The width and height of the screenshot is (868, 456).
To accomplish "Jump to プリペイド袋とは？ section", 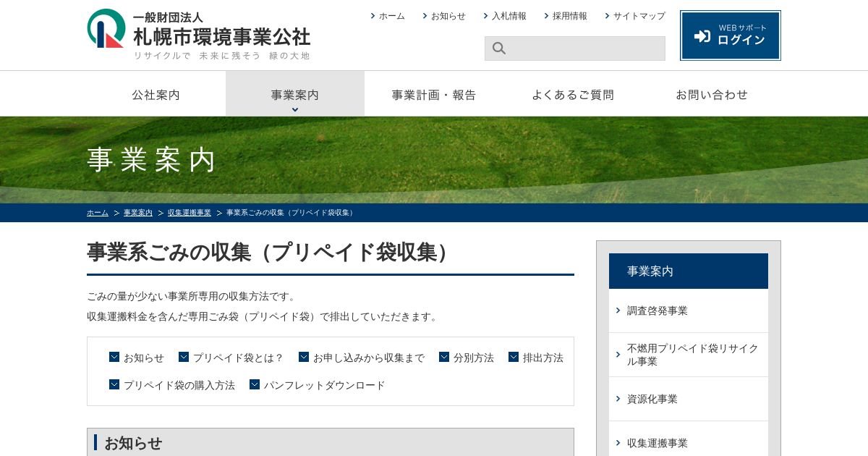I will [x=239, y=358].
